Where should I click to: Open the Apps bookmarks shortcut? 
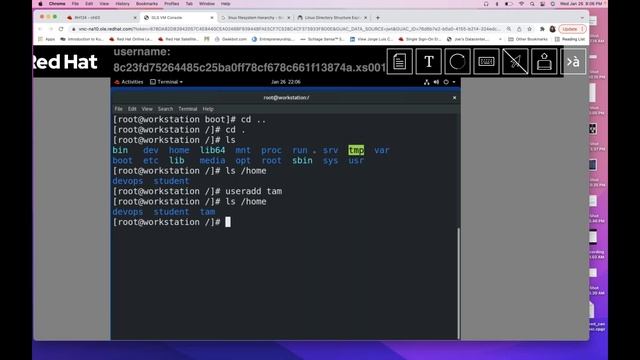click(x=47, y=39)
